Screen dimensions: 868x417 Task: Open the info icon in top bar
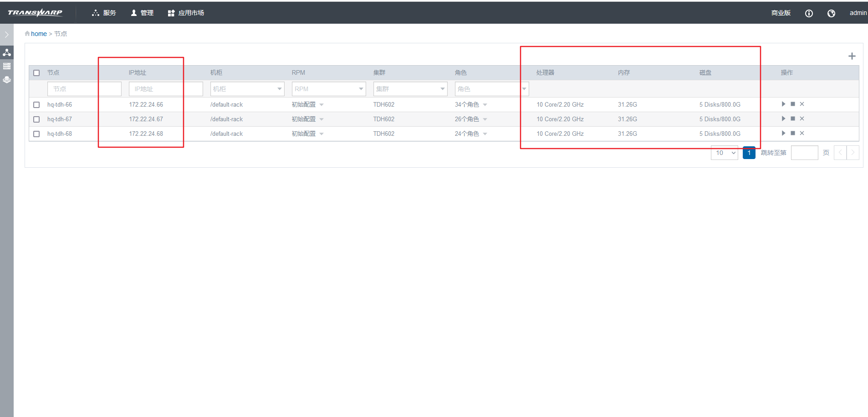(809, 13)
